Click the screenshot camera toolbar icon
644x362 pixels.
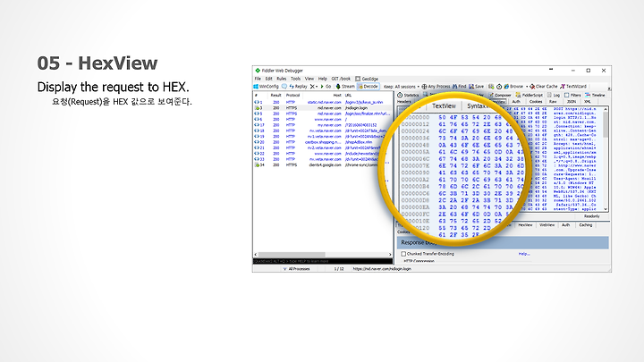tap(491, 87)
